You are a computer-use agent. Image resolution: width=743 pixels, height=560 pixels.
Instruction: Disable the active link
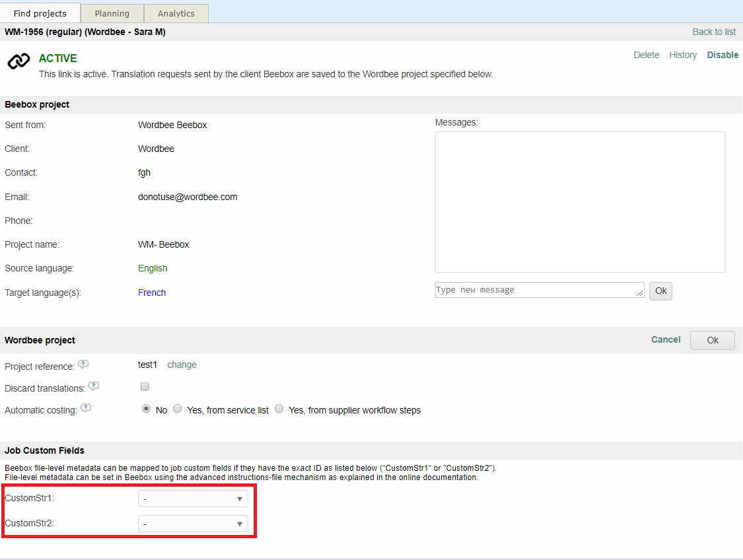click(x=723, y=55)
